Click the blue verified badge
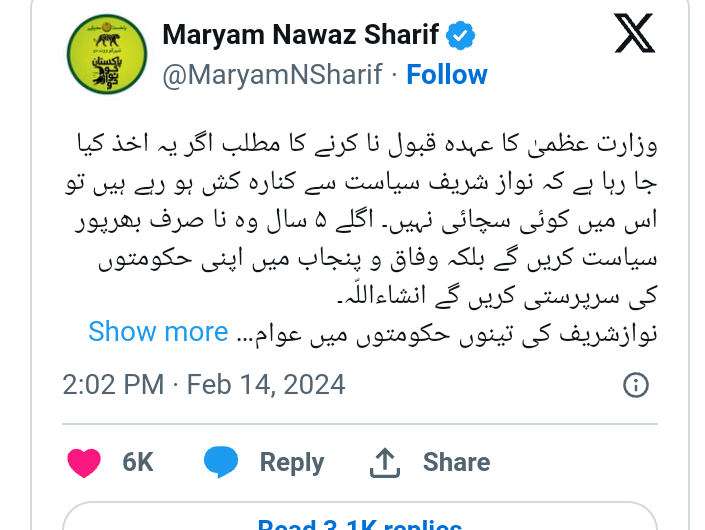705x530 pixels. coord(460,35)
